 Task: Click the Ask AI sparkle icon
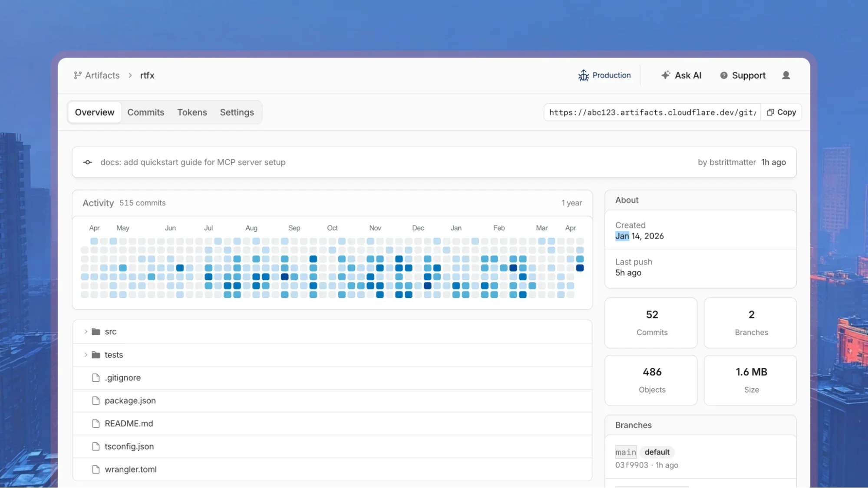click(665, 75)
